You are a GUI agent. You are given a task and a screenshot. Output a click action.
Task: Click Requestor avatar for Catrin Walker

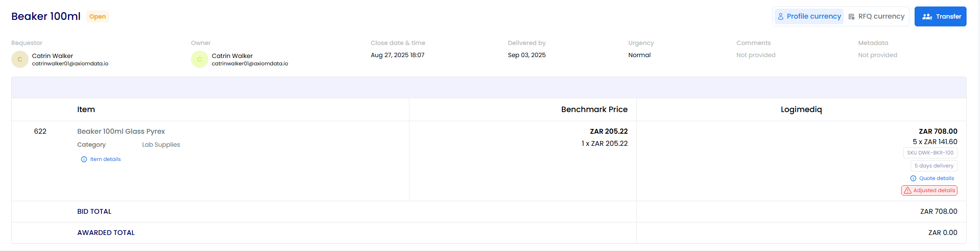pos(20,59)
